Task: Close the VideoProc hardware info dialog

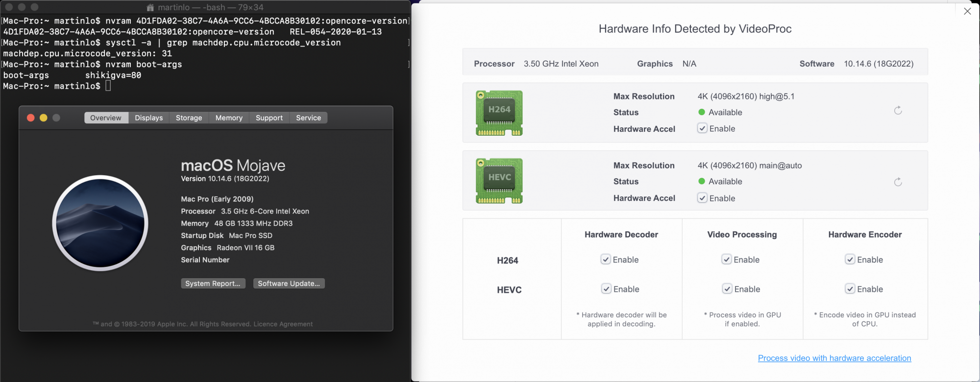Action: pos(967,11)
